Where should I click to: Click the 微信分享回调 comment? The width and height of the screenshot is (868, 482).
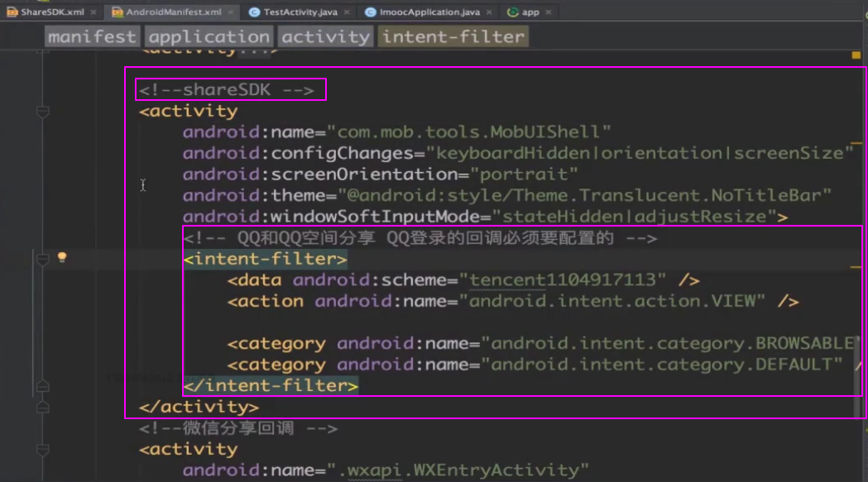(238, 427)
